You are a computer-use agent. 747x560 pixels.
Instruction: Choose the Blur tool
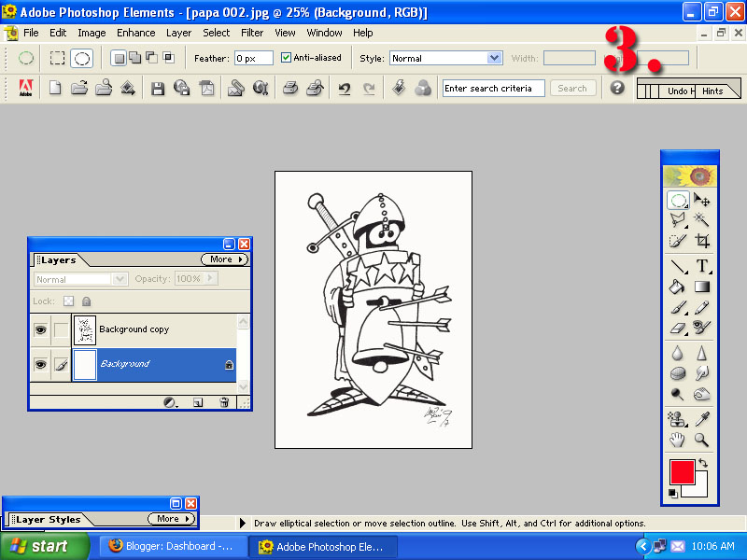(x=678, y=354)
